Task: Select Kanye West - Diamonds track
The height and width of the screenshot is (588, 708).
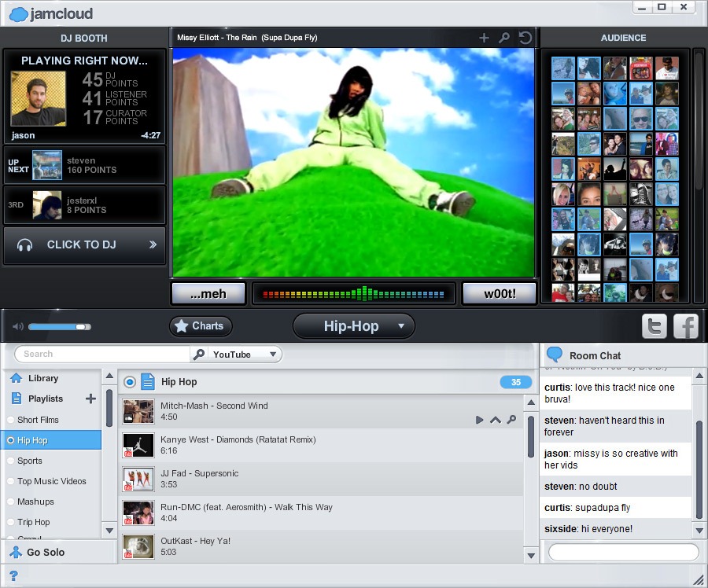Action: 321,445
